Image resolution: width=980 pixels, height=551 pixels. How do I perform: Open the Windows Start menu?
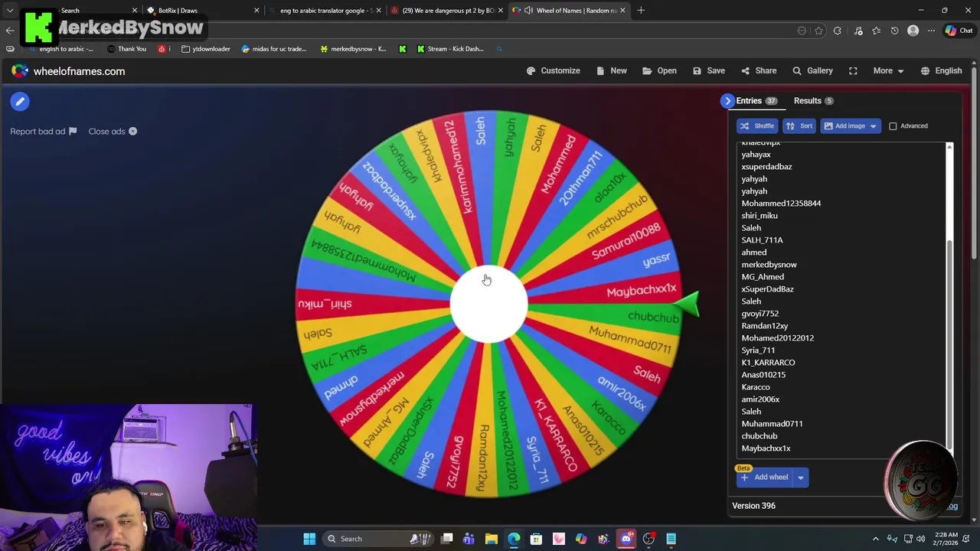click(309, 539)
